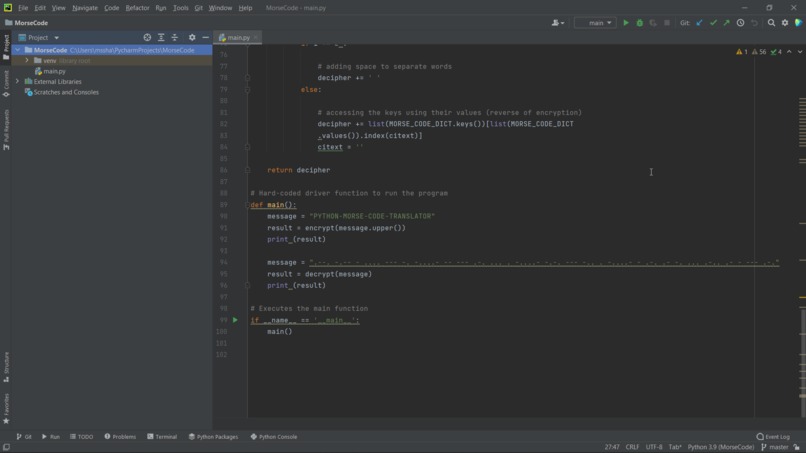806x453 pixels.
Task: Open Structure sidebar panel
Action: 6,367
